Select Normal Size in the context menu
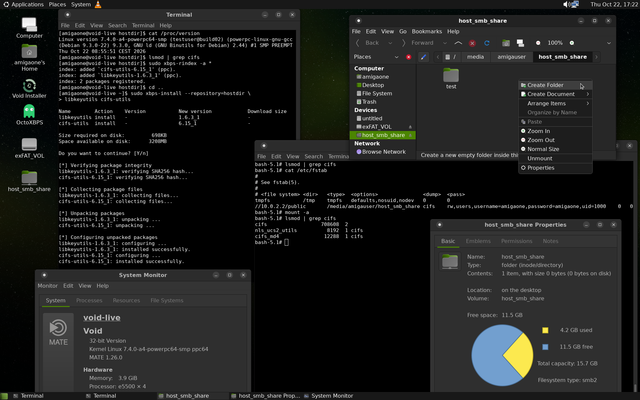Viewport: 640px width, 400px height. click(556, 149)
